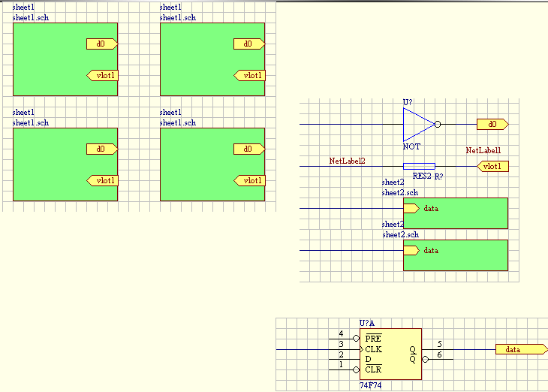Select the CLR pin on the 74F74

point(373,369)
